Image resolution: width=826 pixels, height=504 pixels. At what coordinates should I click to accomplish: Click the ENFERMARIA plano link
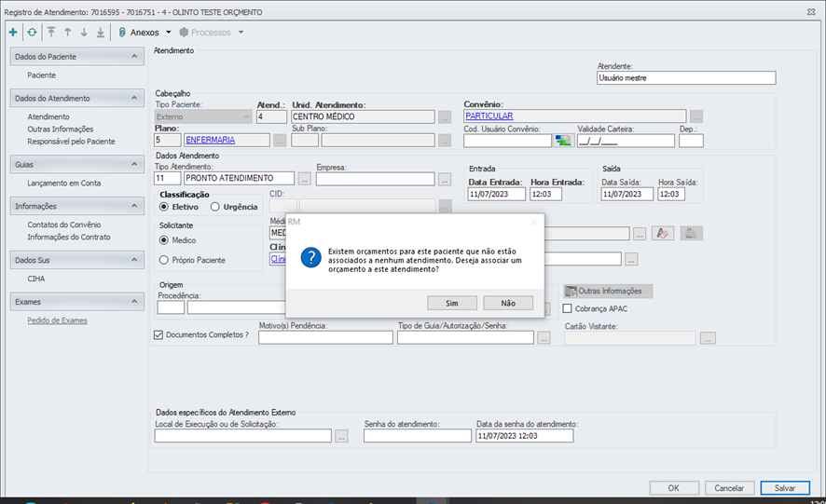210,140
